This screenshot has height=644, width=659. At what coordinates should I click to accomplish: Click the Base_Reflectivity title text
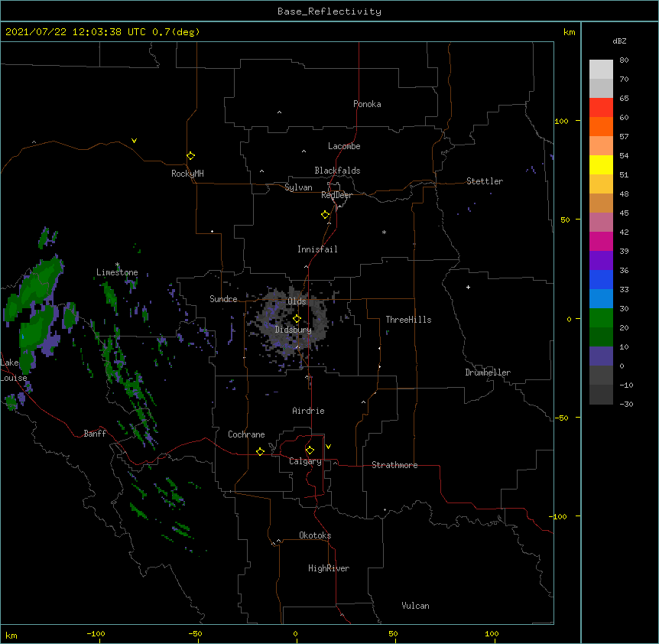(329, 11)
